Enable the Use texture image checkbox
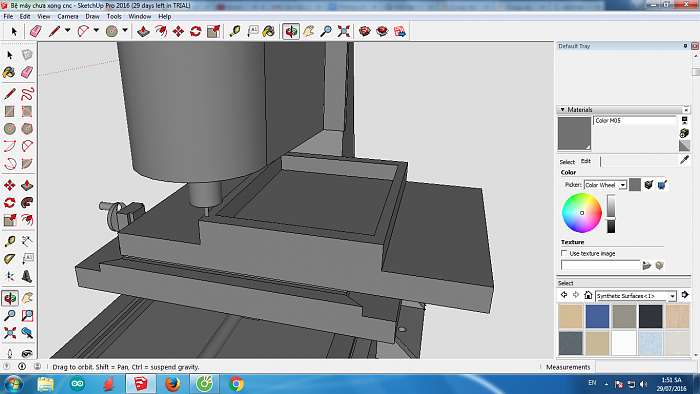The width and height of the screenshot is (700, 394). click(564, 253)
